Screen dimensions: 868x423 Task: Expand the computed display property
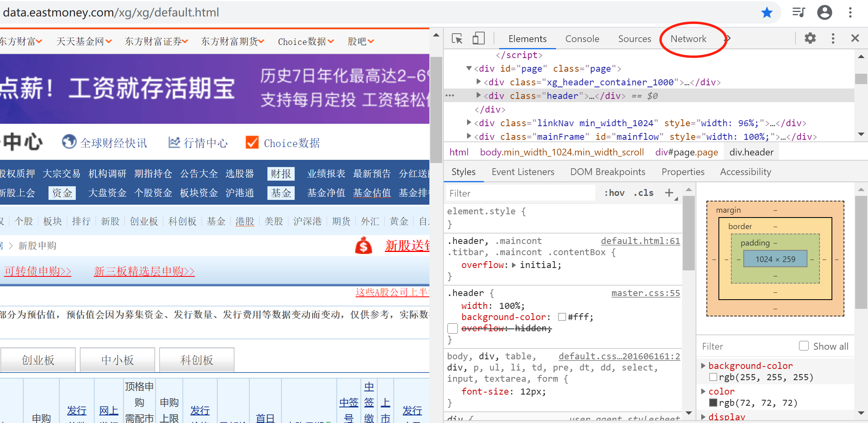[703, 417]
